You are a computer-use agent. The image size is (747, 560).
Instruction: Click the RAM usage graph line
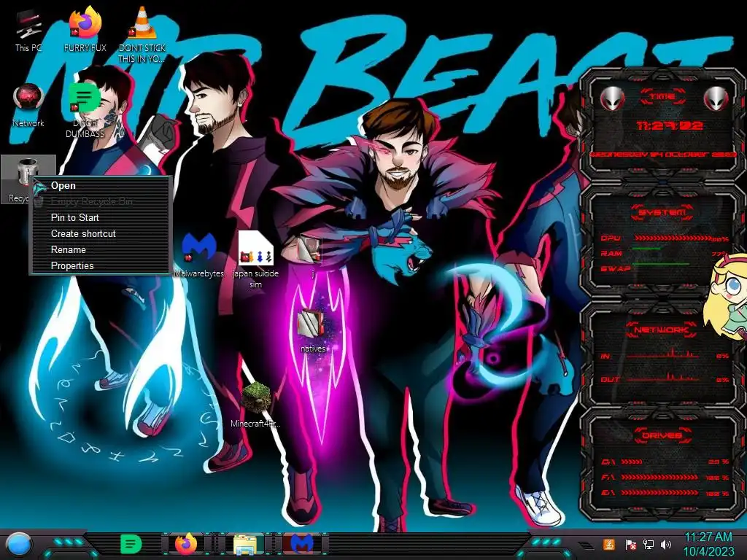(646, 249)
